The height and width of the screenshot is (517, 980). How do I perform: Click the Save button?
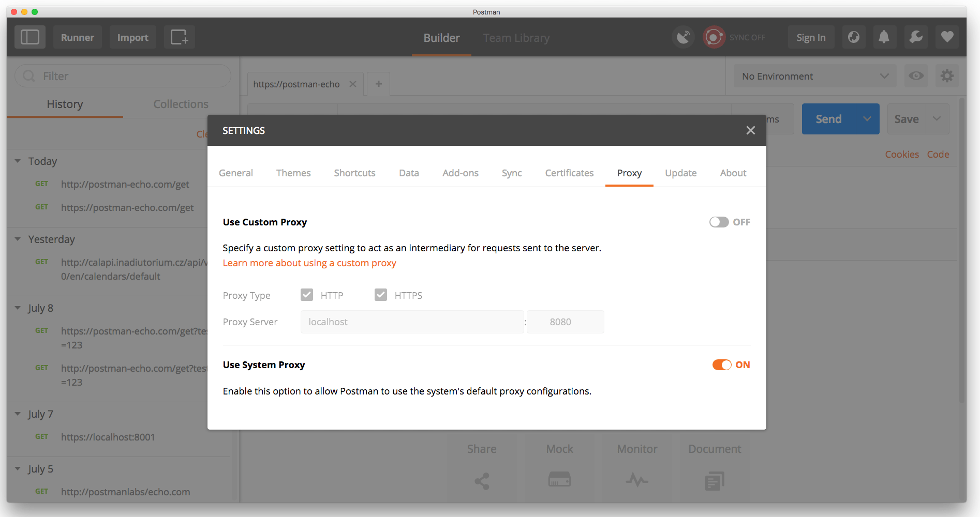907,119
